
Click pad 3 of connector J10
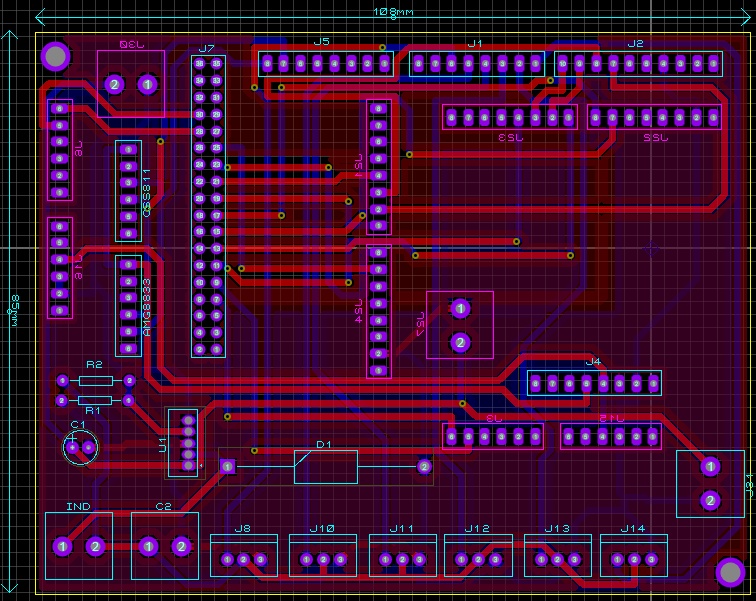(340, 560)
